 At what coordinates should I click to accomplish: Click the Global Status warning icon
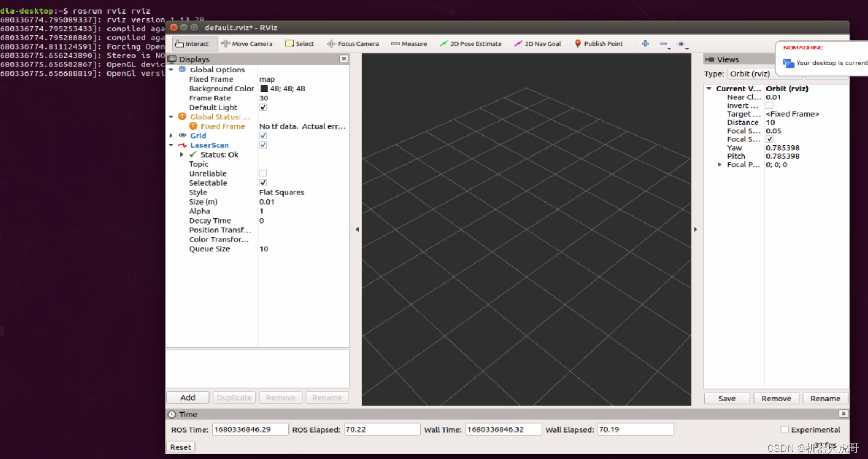[x=183, y=117]
